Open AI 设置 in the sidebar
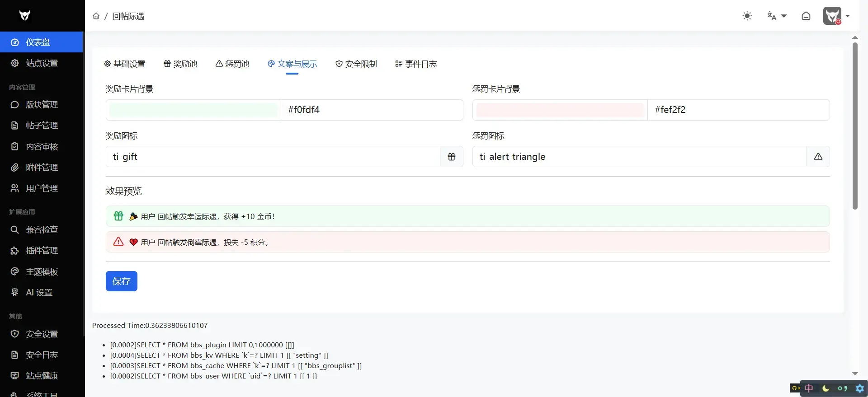The image size is (868, 397). (42, 292)
